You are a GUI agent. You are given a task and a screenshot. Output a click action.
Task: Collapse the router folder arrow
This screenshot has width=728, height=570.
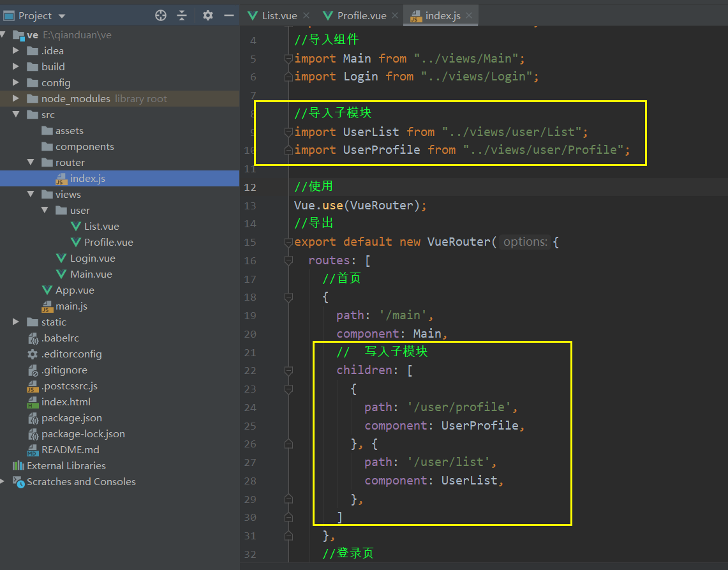[30, 162]
